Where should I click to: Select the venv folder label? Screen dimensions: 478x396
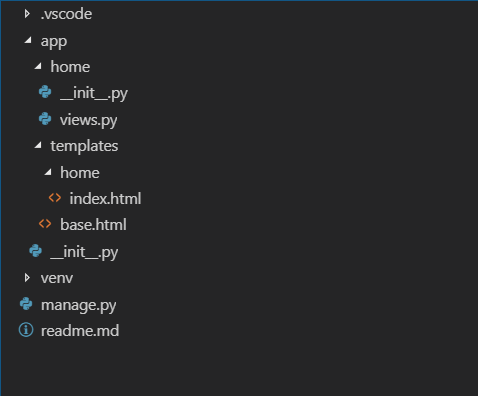coord(57,278)
